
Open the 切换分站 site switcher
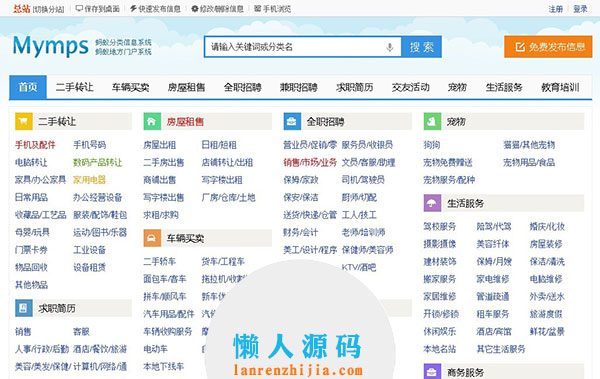48,9
